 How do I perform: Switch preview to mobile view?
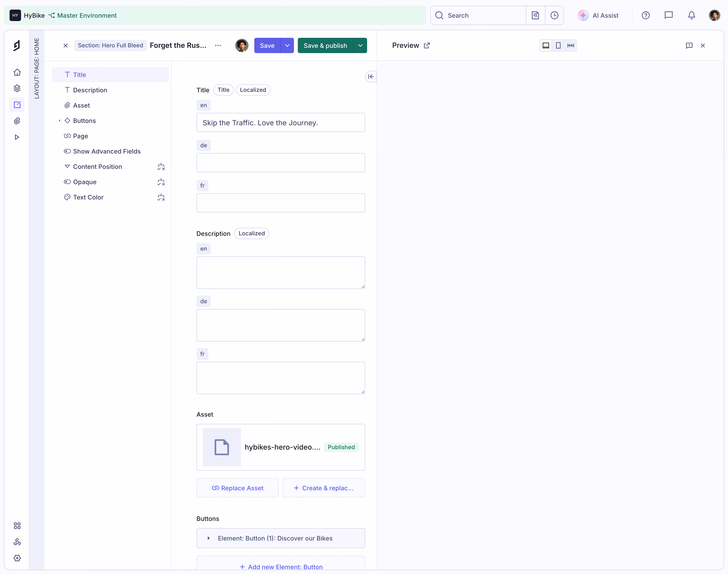[x=558, y=45]
